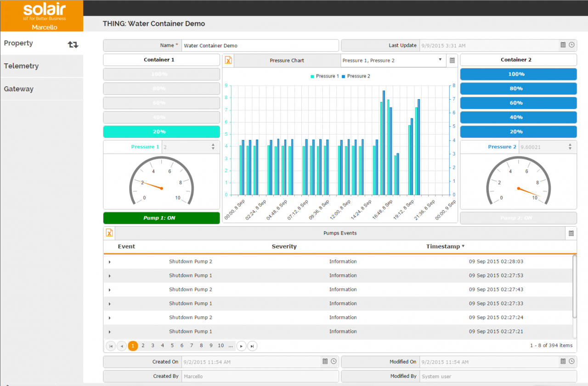Screen dimensions: 588x386
Task: Go to events page 7
Action: pyautogui.click(x=192, y=346)
